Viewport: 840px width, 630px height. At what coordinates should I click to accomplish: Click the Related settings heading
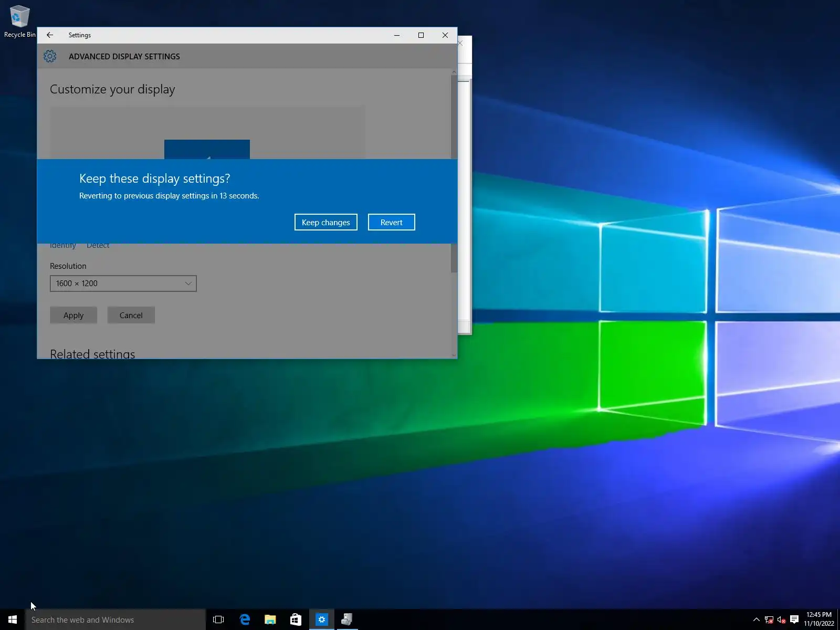(92, 354)
